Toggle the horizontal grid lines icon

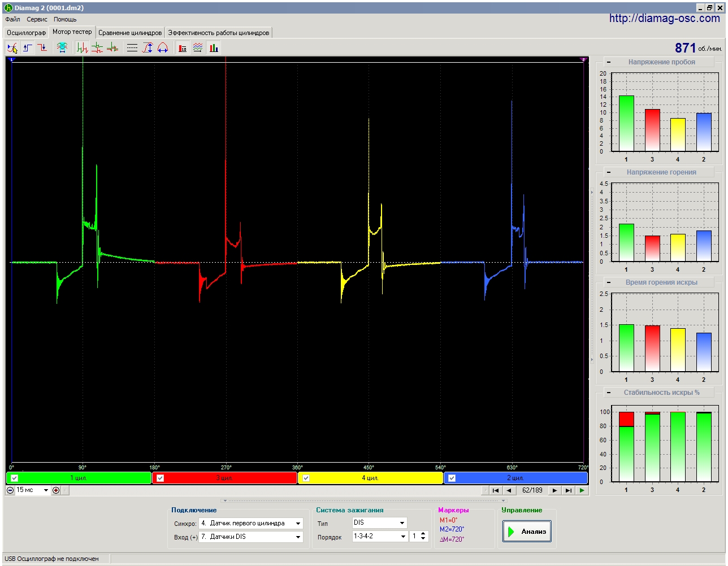coord(132,48)
